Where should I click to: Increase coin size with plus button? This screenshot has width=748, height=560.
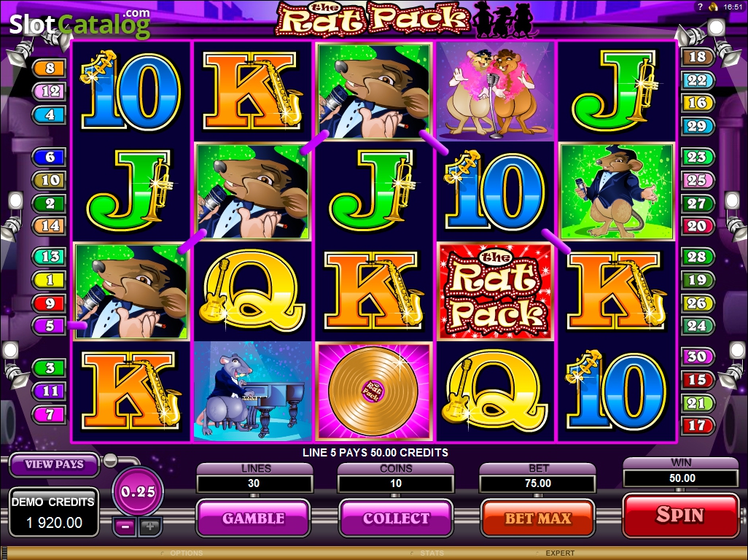coord(150,526)
